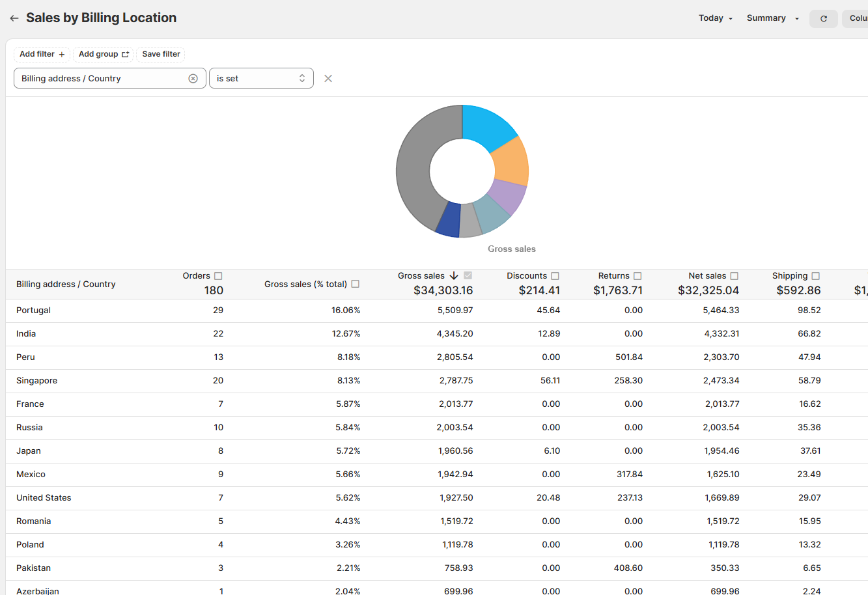Screen dimensions: 868x595
Task: Remove the filter row with X
Action: pos(328,78)
